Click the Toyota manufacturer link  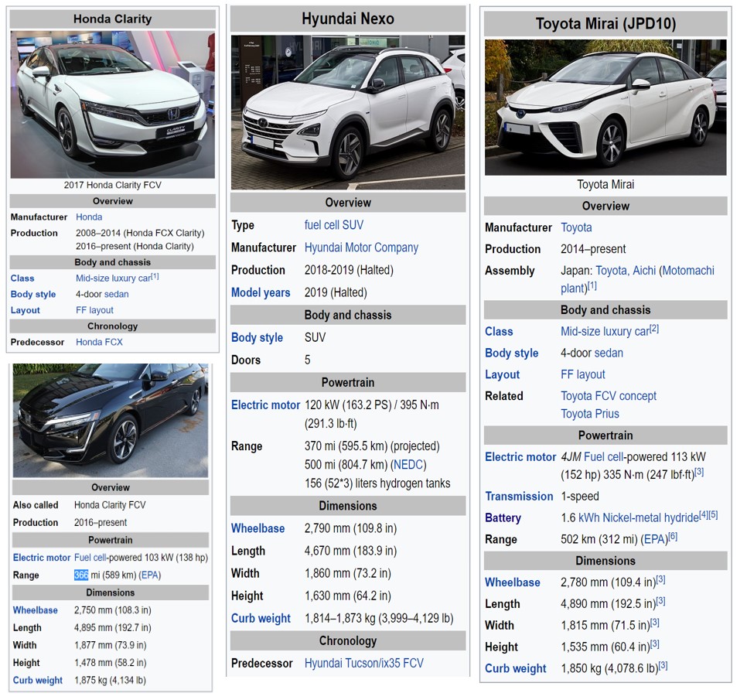pos(576,227)
